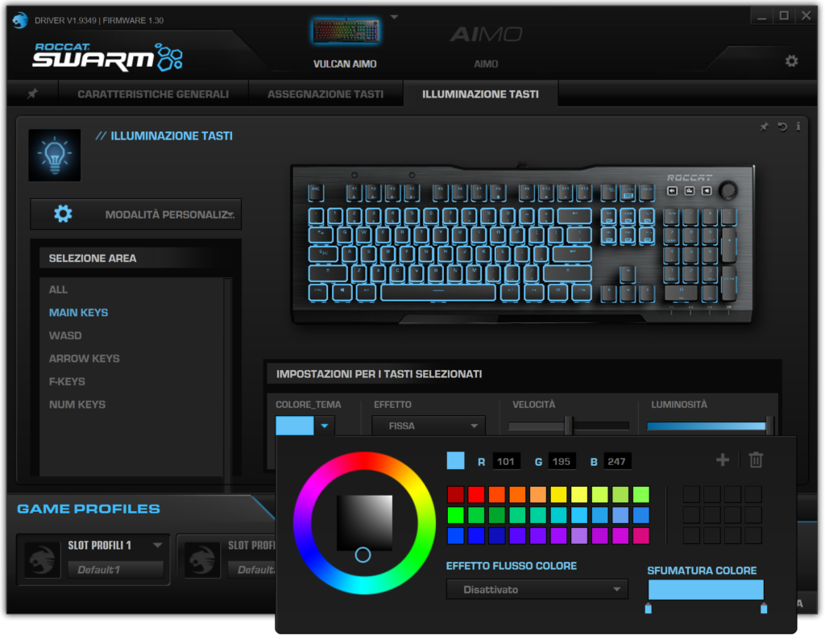Open Effetto Flusso Colore Disattivato dropdown

pos(537,589)
